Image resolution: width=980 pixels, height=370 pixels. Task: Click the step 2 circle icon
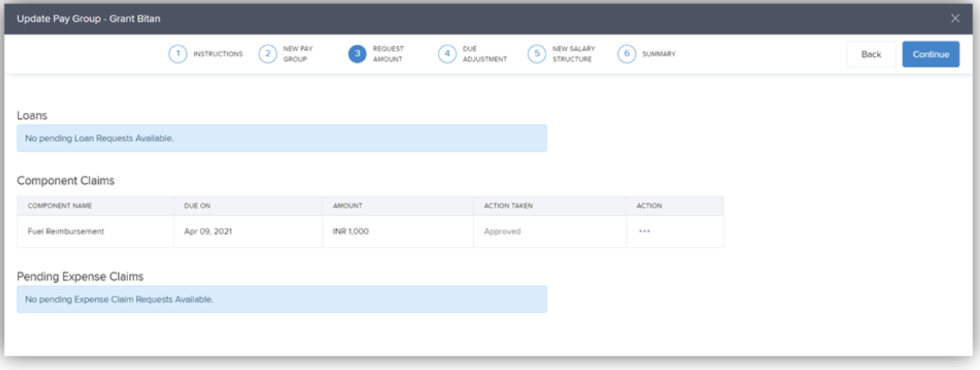click(x=268, y=54)
